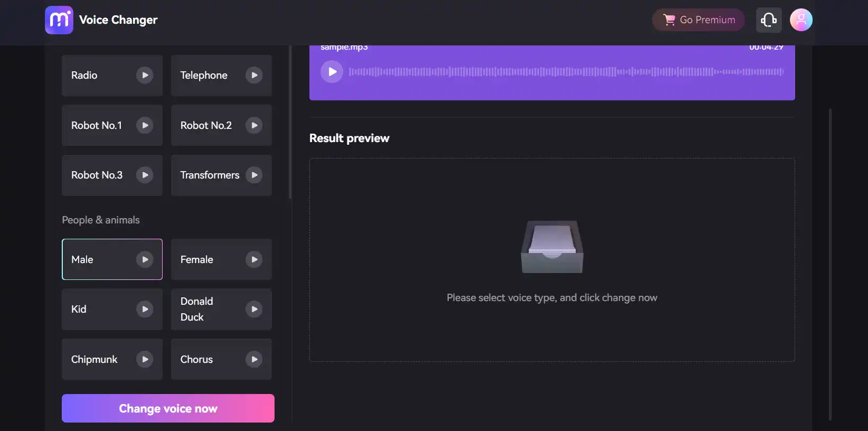Play the Telephone voice sample
The height and width of the screenshot is (431, 868).
(x=254, y=76)
